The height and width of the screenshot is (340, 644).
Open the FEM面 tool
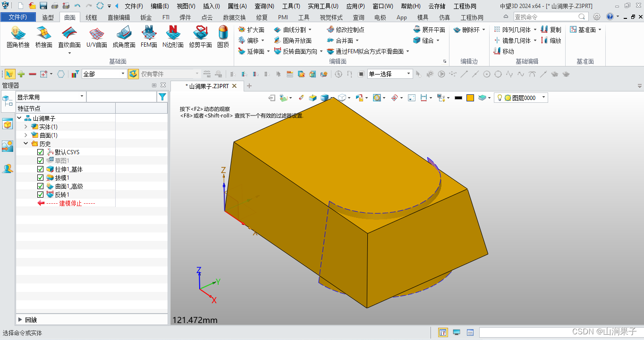149,37
